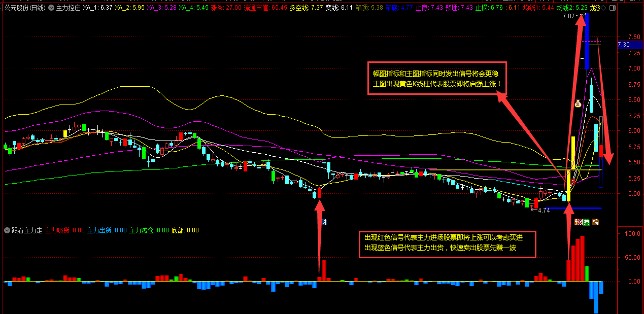The width and height of the screenshot is (644, 314).
Task: Click the 榜 marker under the chart
Action: tap(595, 222)
